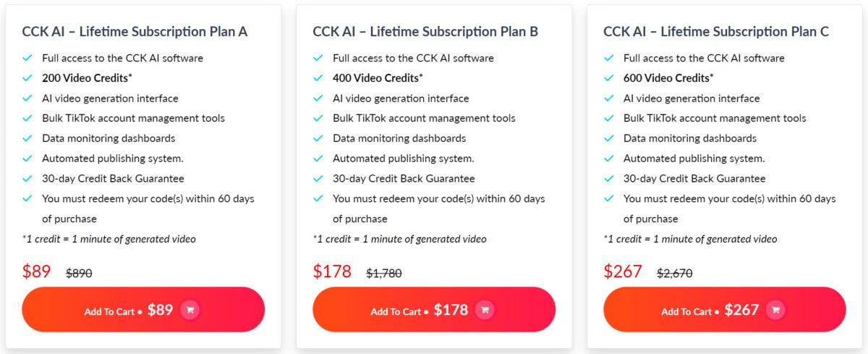
Task: Click Plan C Data monitoring dashboards checkmark
Action: point(609,138)
